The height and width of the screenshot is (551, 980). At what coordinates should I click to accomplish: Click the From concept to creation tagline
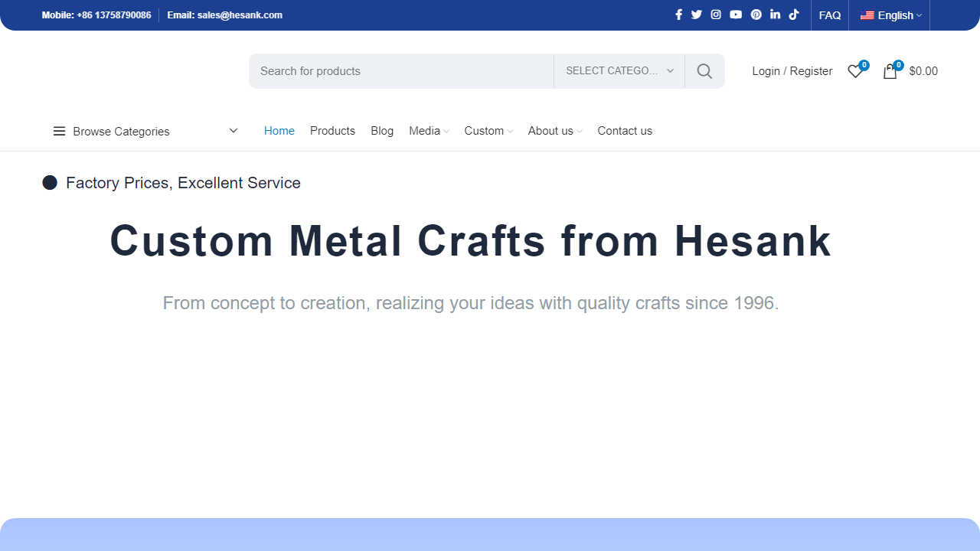click(471, 303)
